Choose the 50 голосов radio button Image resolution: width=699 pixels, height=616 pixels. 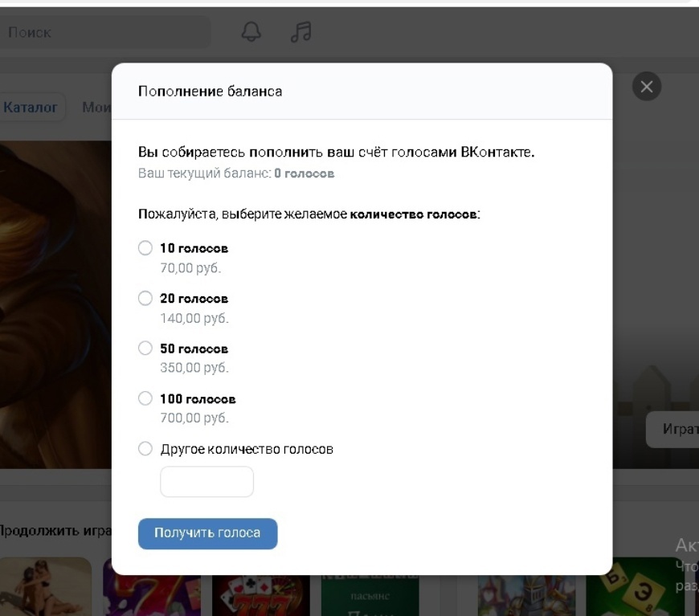(145, 348)
